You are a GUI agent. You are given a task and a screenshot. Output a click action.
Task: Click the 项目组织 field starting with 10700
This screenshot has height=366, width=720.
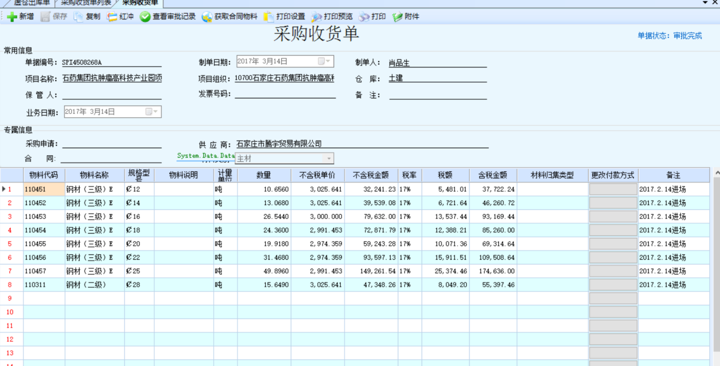point(284,79)
